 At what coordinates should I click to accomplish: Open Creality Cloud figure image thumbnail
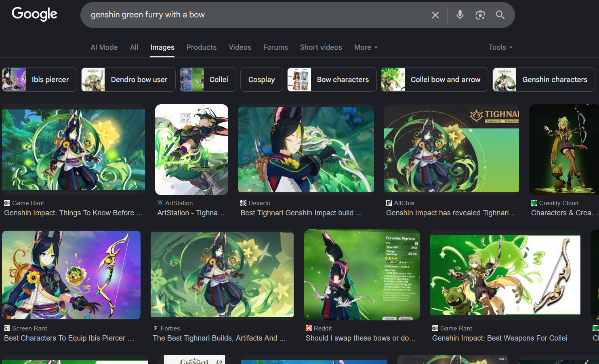(564, 149)
